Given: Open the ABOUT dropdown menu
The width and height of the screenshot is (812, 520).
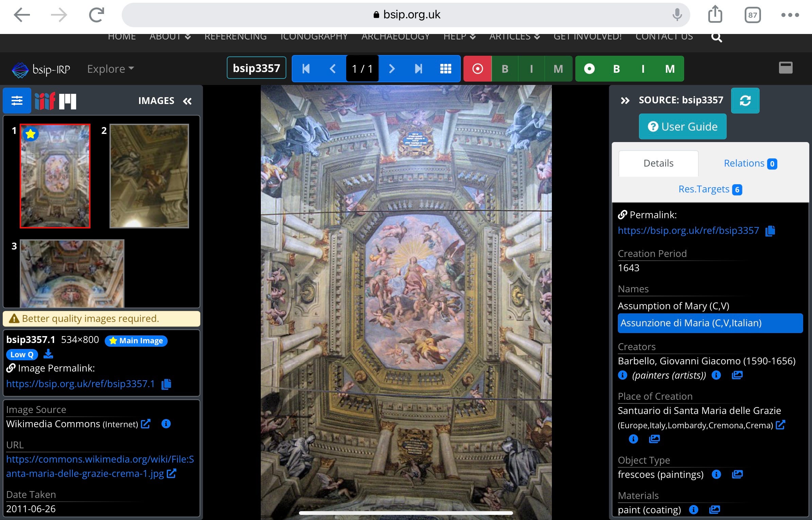Looking at the screenshot, I should coord(170,37).
